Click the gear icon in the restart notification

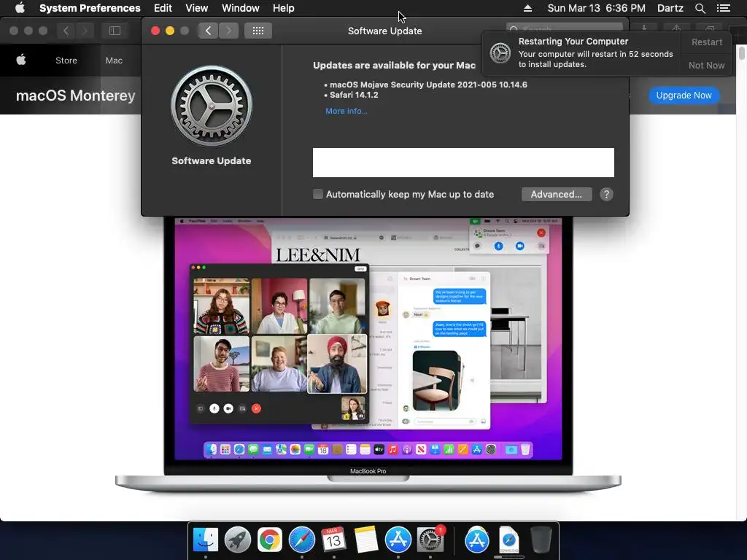pos(500,52)
